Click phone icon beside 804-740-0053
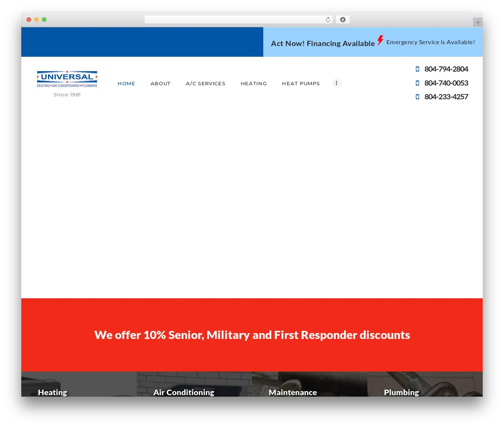 (x=417, y=83)
